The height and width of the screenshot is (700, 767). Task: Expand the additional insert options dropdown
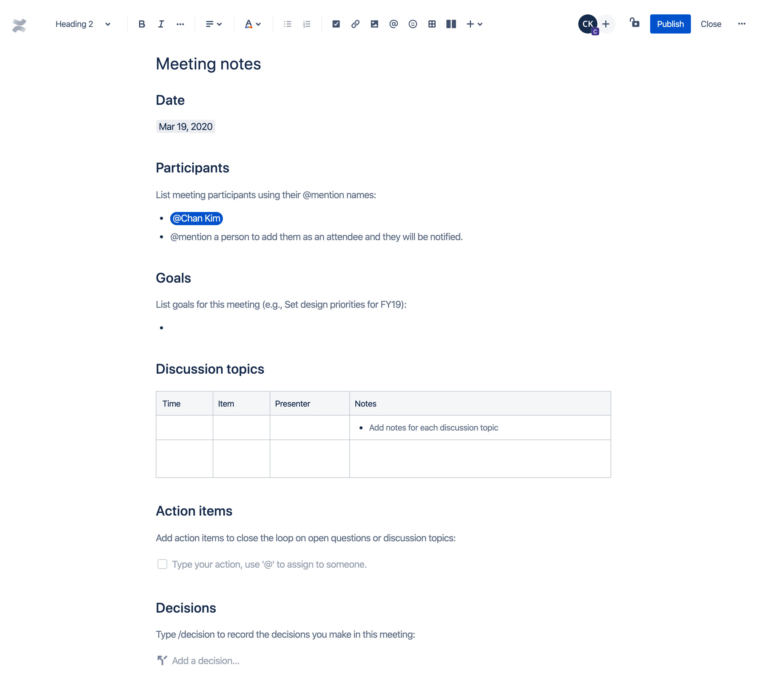pos(480,24)
